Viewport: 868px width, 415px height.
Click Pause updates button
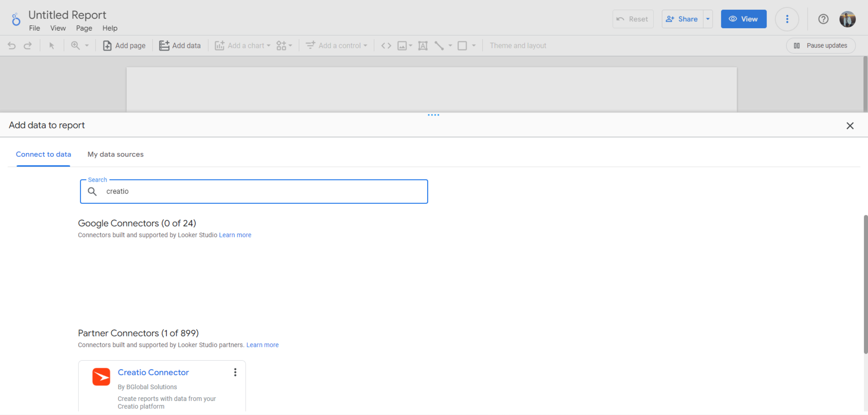pos(821,45)
